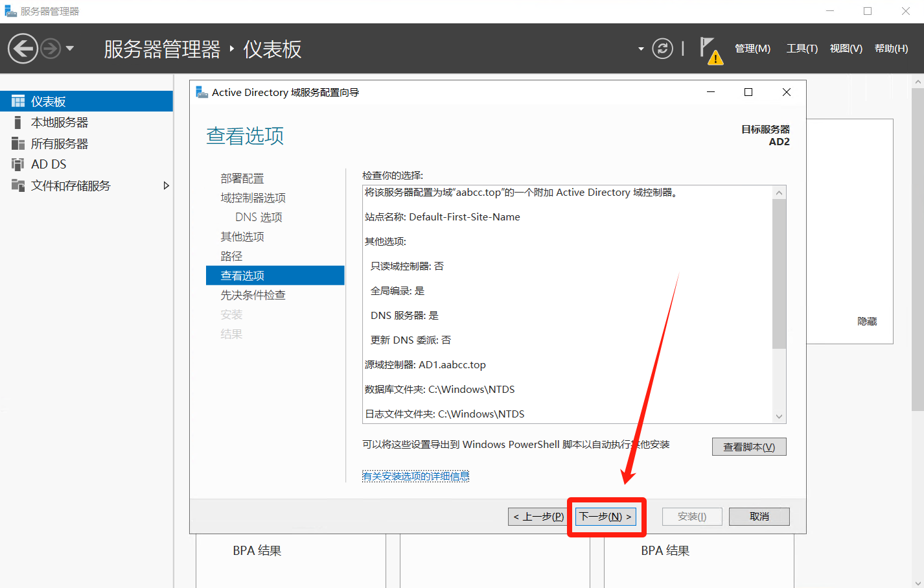
Task: Click the 查看脚本(V) view script button
Action: 748,447
